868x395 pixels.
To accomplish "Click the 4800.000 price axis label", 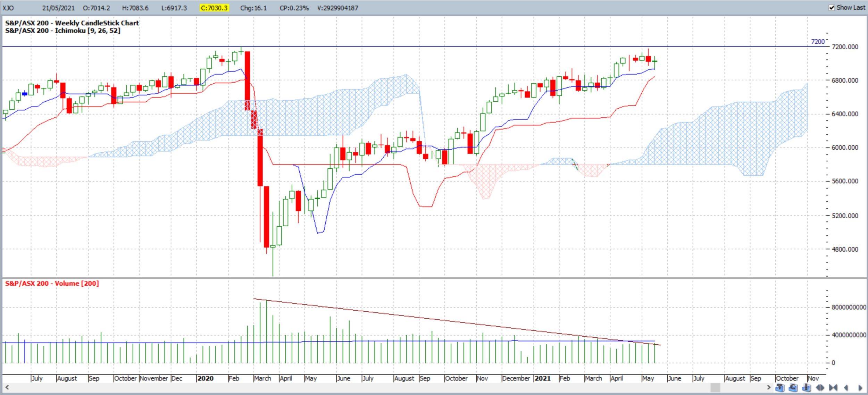I will pyautogui.click(x=845, y=249).
